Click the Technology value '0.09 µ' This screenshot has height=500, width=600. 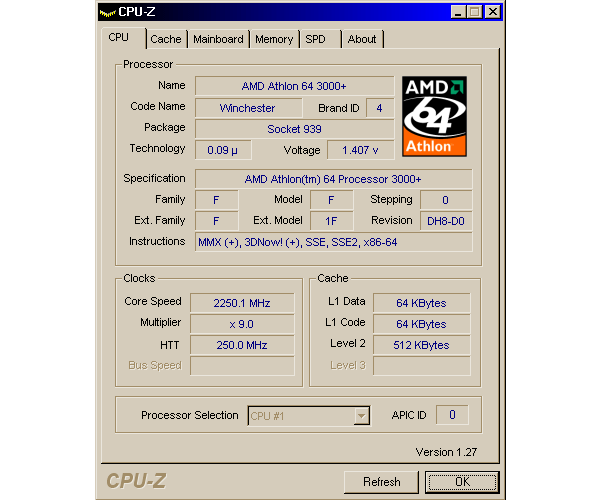click(223, 150)
